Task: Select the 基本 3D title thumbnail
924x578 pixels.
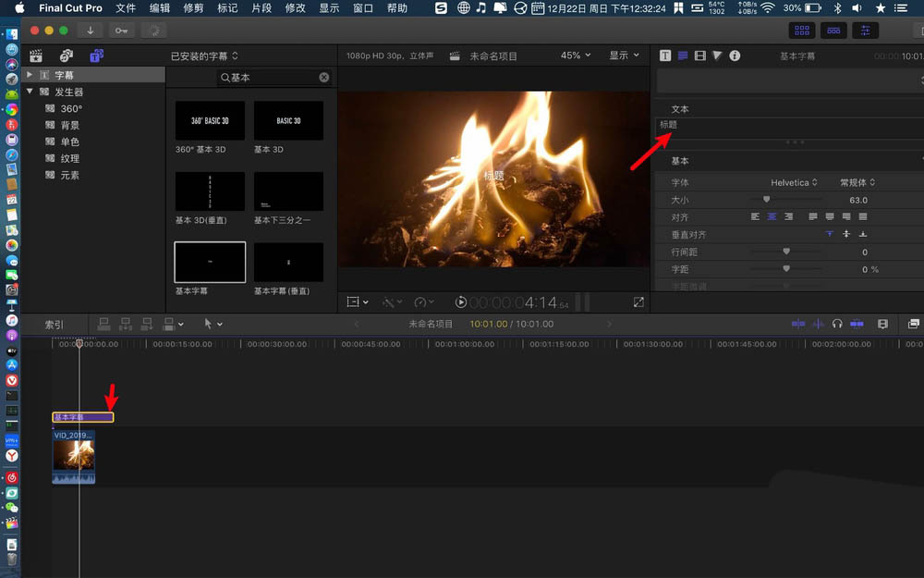Action: 288,120
